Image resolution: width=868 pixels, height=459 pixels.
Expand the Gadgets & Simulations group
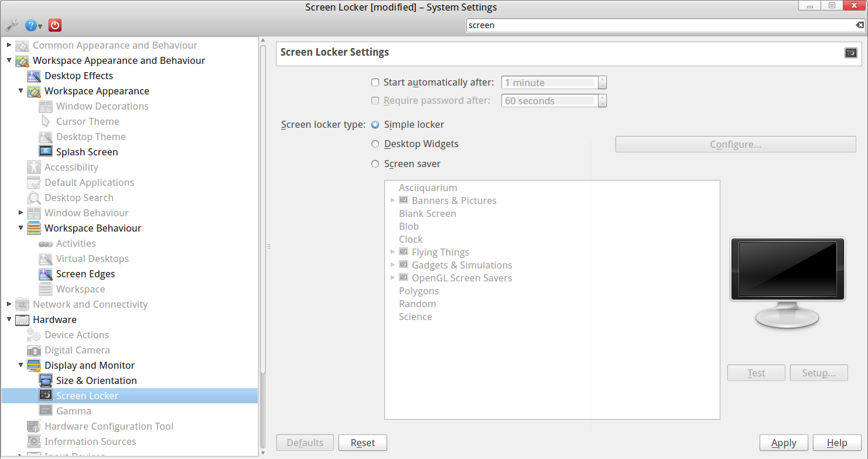point(392,265)
